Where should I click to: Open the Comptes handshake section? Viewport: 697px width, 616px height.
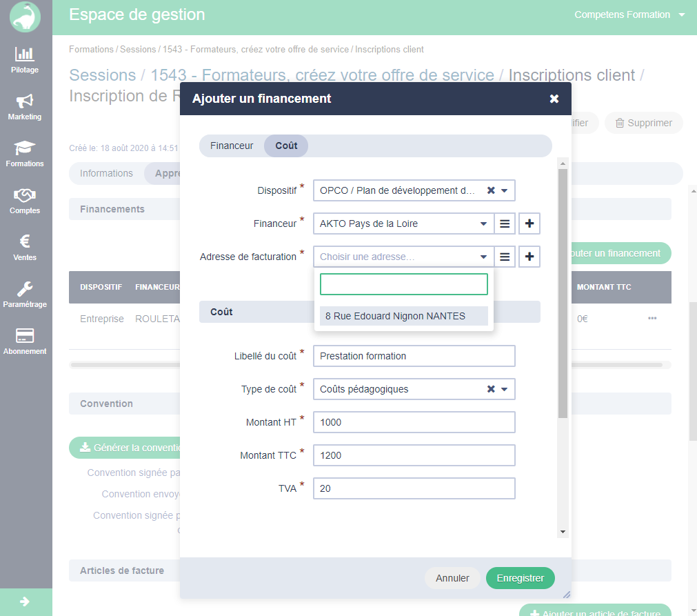click(x=25, y=200)
